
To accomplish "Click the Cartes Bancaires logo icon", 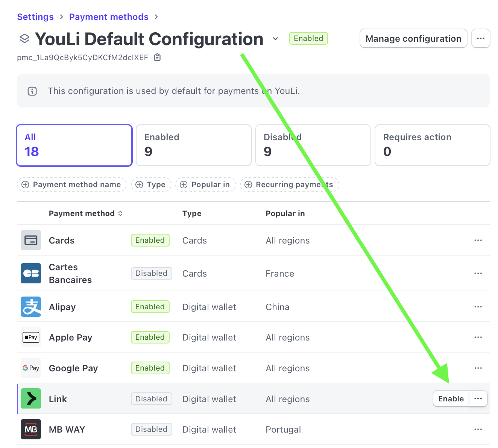I will [x=31, y=273].
